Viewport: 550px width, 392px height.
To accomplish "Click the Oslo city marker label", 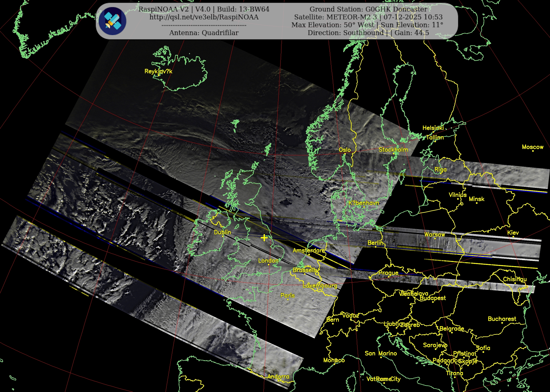I will pos(345,150).
